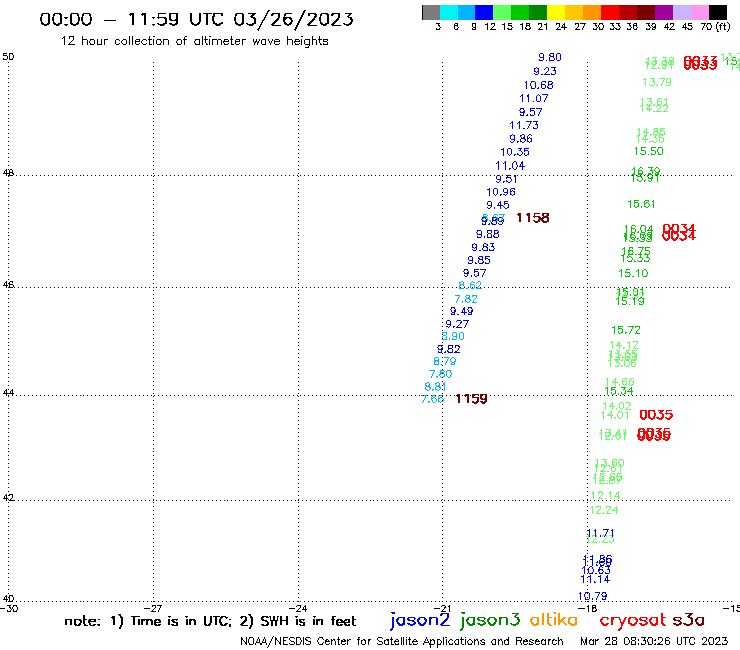Click the wave height value 11.07
The height and width of the screenshot is (650, 740).
534,98
